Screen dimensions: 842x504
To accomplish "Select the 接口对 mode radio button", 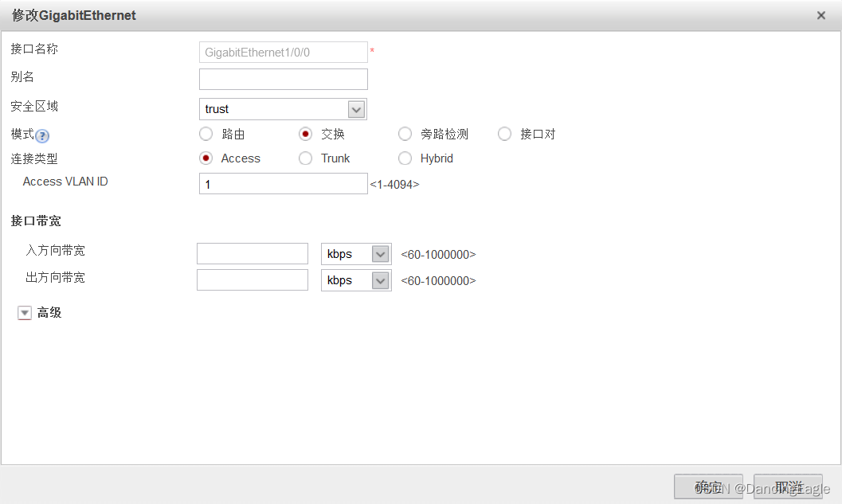I will click(504, 134).
